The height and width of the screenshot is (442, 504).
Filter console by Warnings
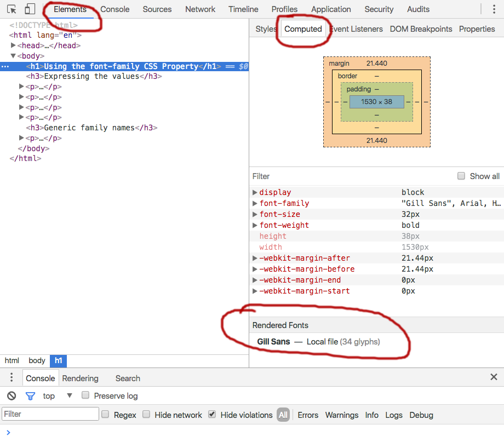[x=342, y=415]
